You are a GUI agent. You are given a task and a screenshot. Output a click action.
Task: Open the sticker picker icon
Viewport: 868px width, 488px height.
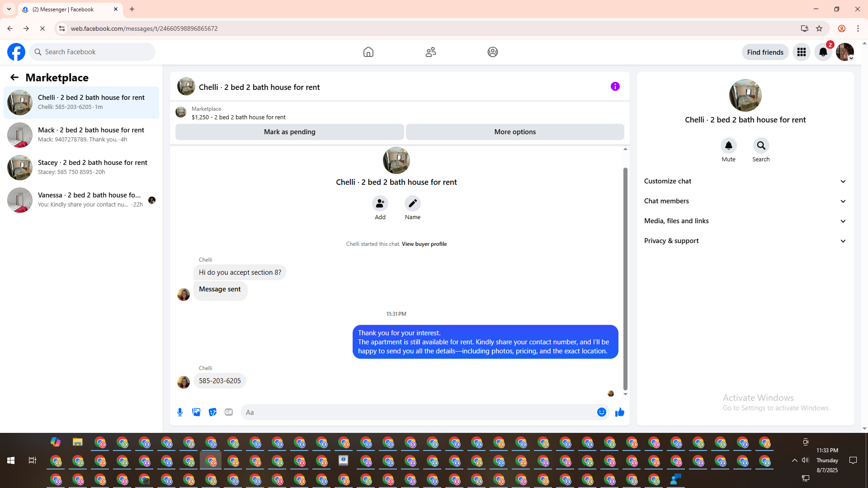click(212, 412)
